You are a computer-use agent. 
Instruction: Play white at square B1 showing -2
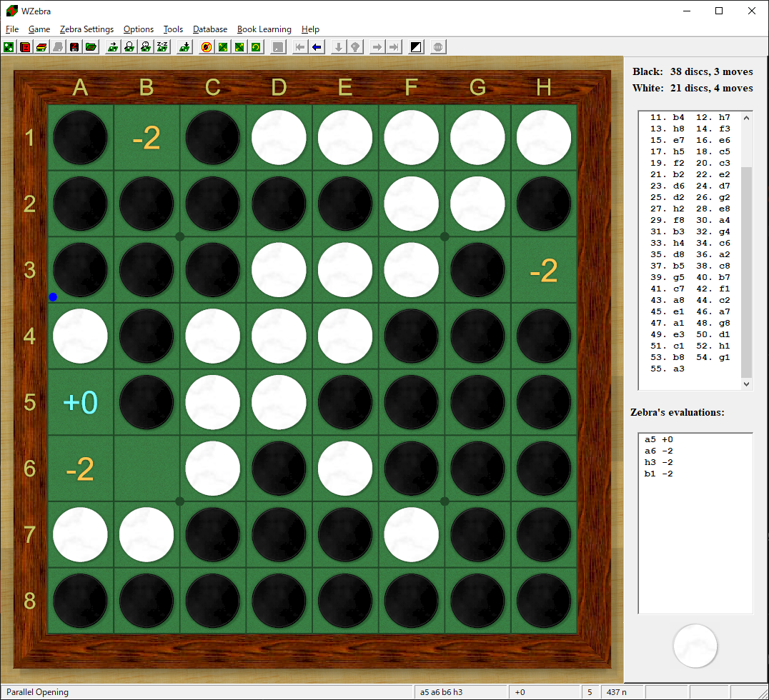pyautogui.click(x=147, y=138)
